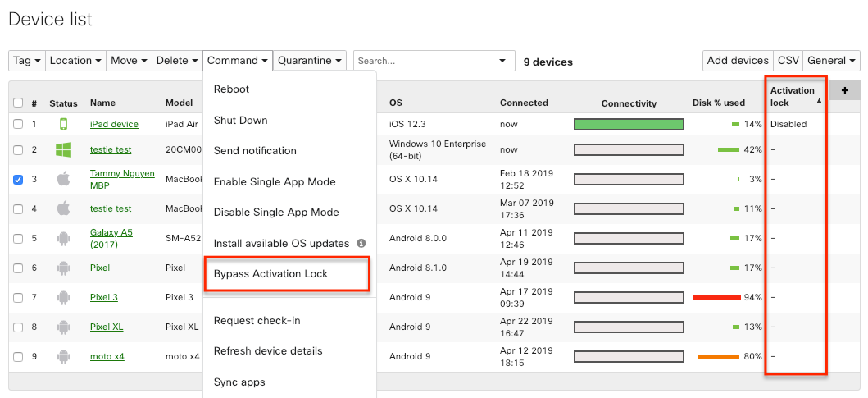Choose Reboot from Command menu

231,89
